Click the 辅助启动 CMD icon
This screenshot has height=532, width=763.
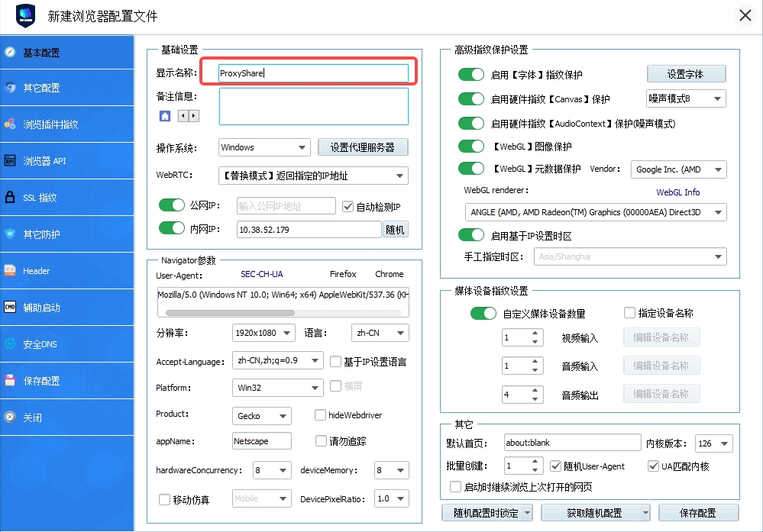point(10,308)
